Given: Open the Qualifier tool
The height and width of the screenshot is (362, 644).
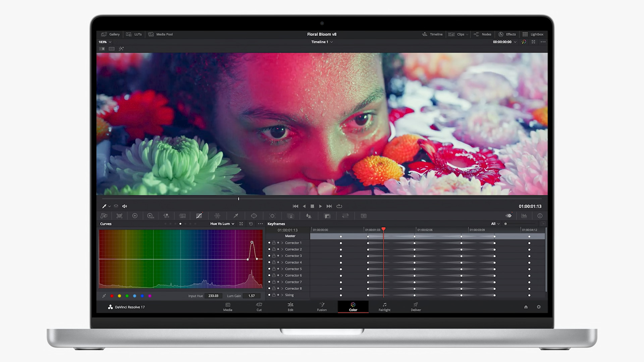Looking at the screenshot, I should pyautogui.click(x=236, y=216).
